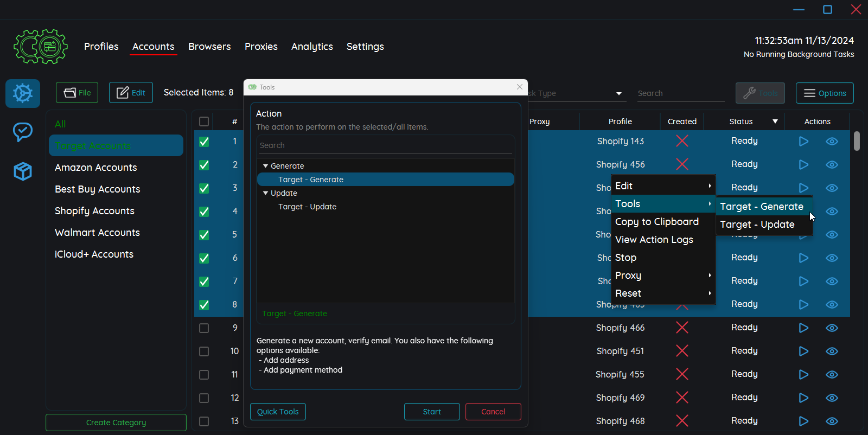Click the chat checkmark sidebar icon
This screenshot has width=868, height=435.
(x=23, y=132)
